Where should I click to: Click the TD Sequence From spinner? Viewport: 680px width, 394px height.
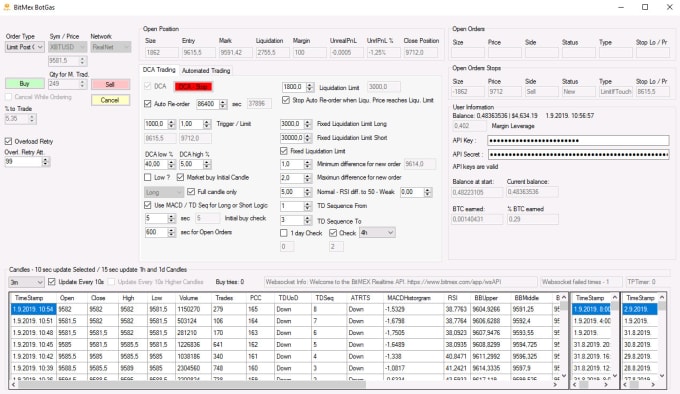coord(307,206)
